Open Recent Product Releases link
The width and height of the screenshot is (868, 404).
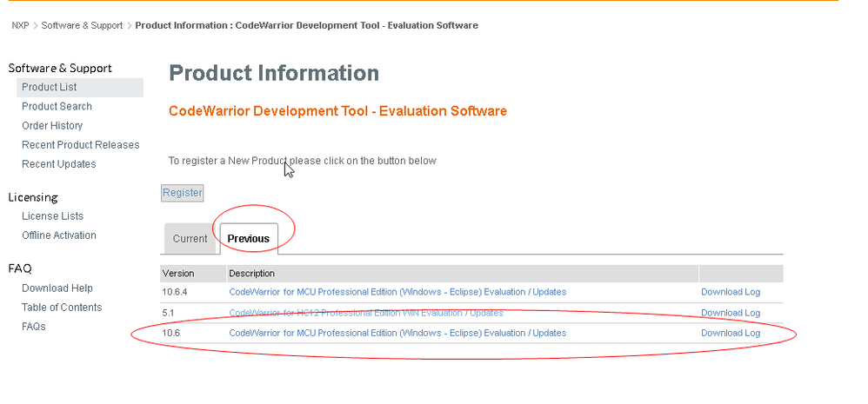tap(81, 145)
